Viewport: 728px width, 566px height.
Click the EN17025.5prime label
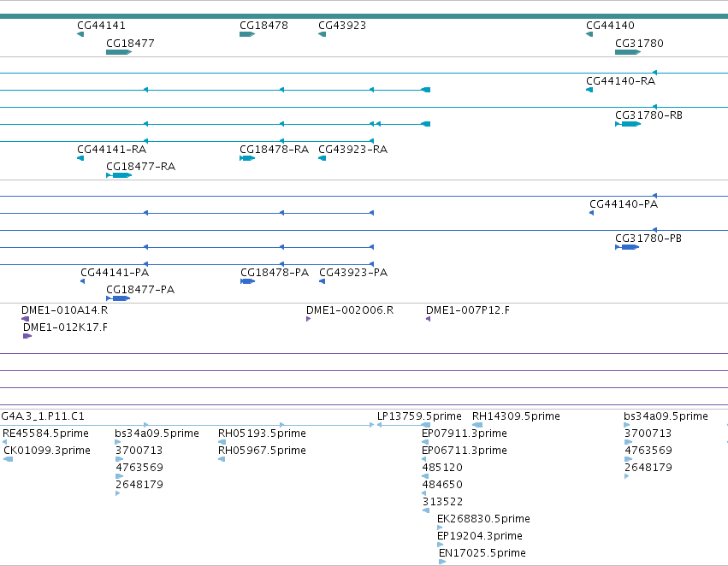point(482,553)
